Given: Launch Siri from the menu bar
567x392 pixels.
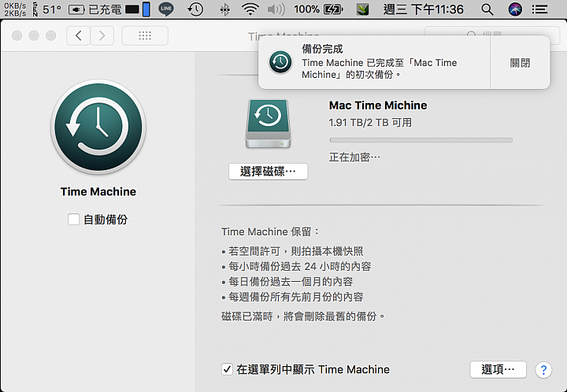Looking at the screenshot, I should click(515, 9).
